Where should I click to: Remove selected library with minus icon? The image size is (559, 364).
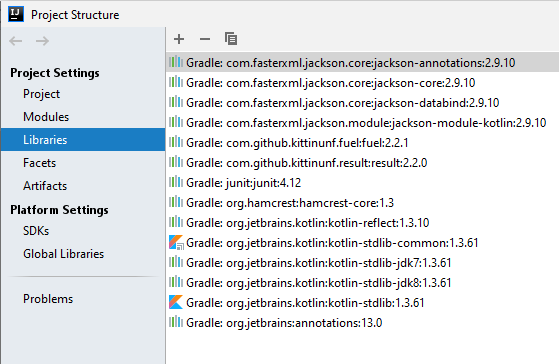point(205,39)
